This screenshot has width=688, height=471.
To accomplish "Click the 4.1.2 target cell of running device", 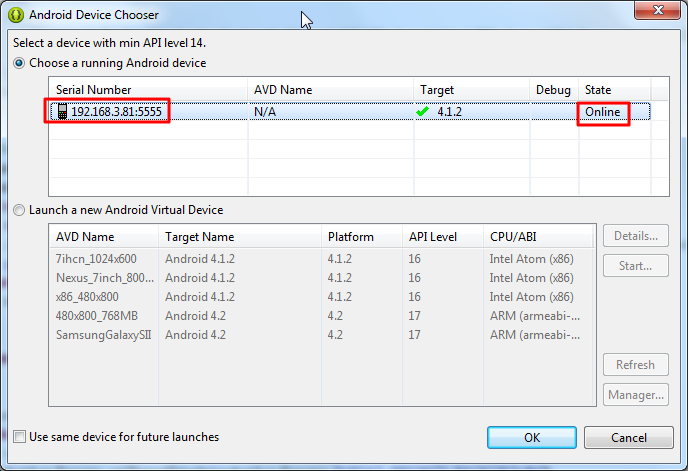I will point(449,111).
